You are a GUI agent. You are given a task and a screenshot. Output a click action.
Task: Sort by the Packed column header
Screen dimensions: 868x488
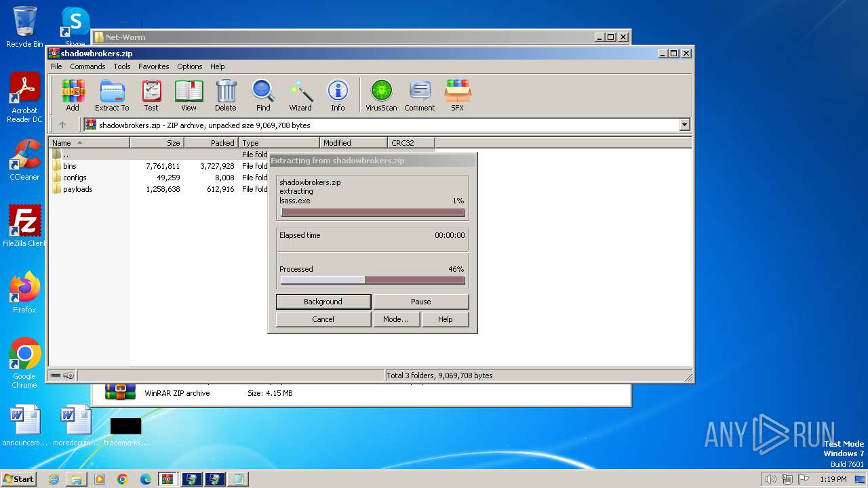(x=211, y=143)
